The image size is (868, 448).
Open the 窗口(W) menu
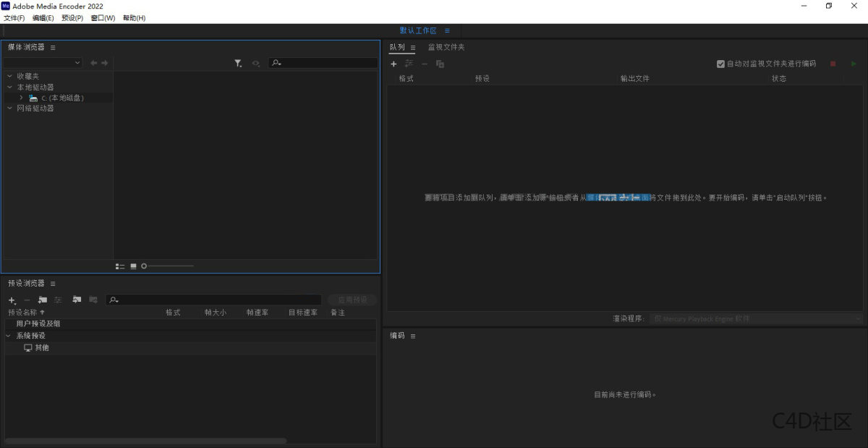[103, 17]
